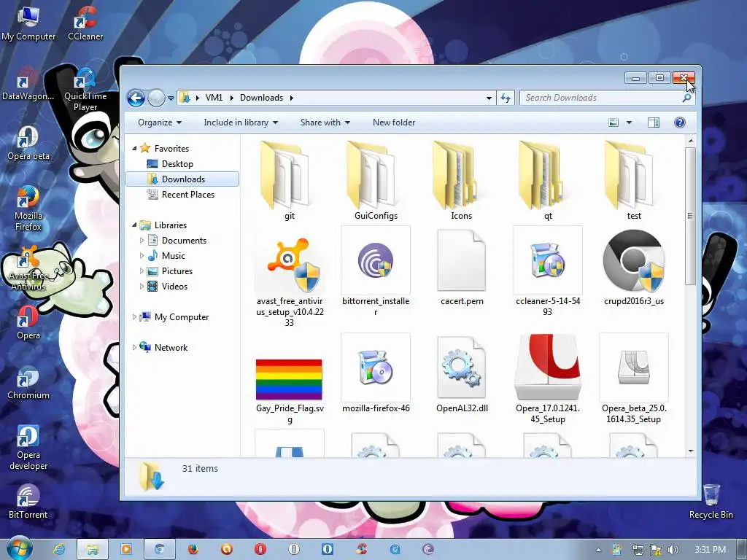Image resolution: width=747 pixels, height=560 pixels.
Task: Open Internet Explorer from the taskbar
Action: (59, 549)
